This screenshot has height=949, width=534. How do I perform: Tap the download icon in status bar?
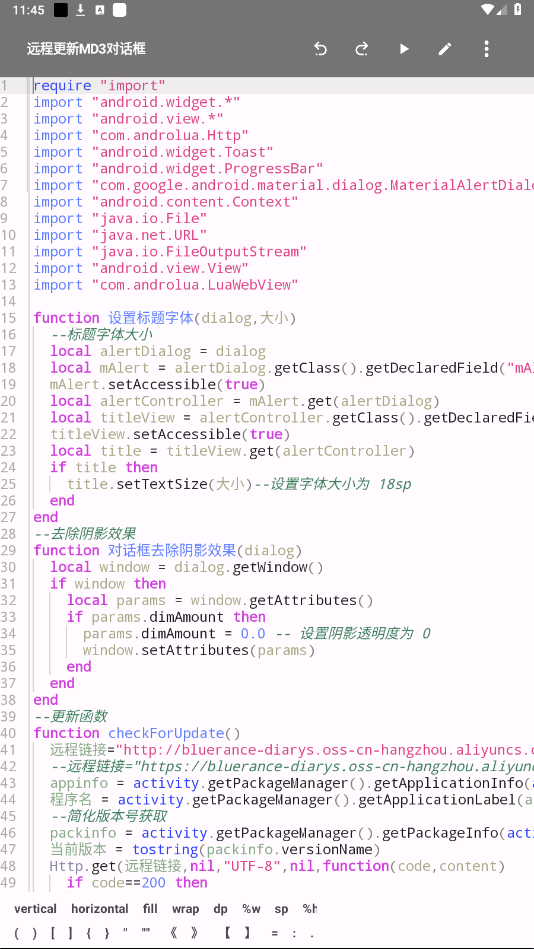(80, 10)
